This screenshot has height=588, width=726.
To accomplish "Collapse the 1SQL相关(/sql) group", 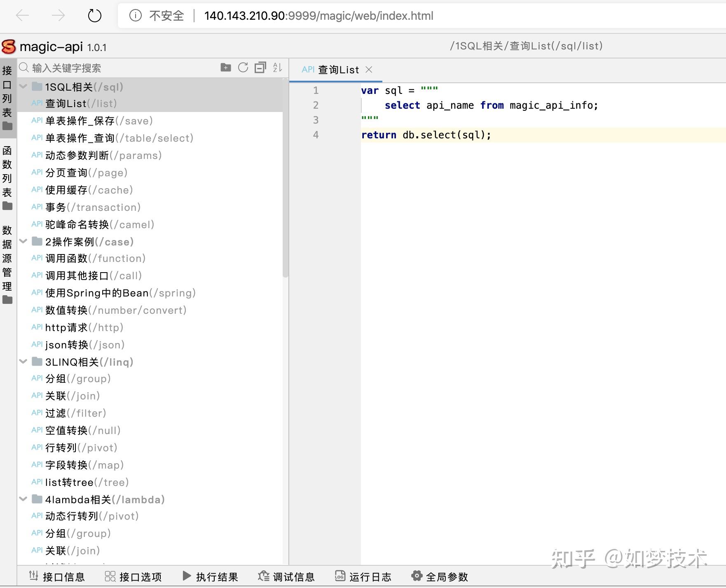I will click(23, 86).
